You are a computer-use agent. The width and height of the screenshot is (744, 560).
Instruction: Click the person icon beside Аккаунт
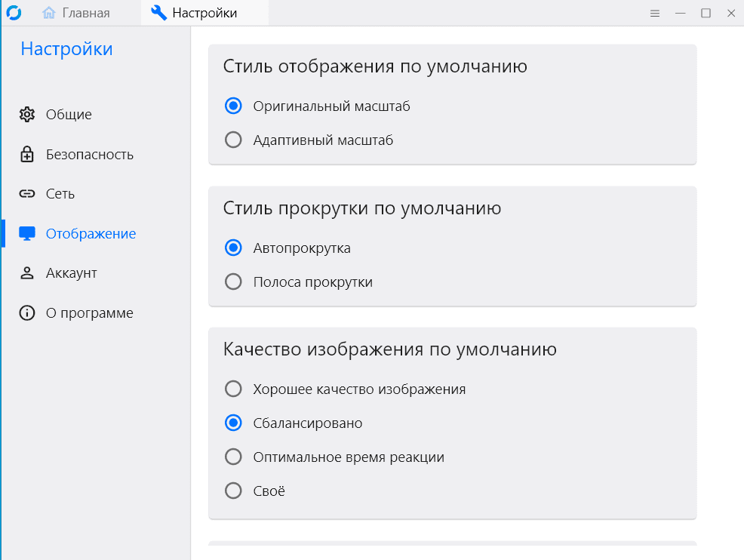tap(27, 273)
